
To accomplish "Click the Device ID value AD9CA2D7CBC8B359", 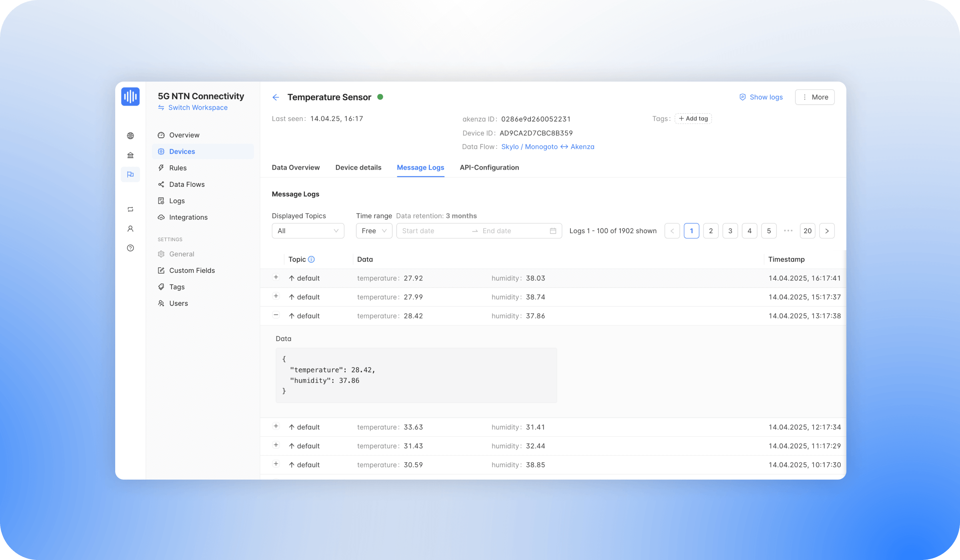I will pyautogui.click(x=536, y=133).
